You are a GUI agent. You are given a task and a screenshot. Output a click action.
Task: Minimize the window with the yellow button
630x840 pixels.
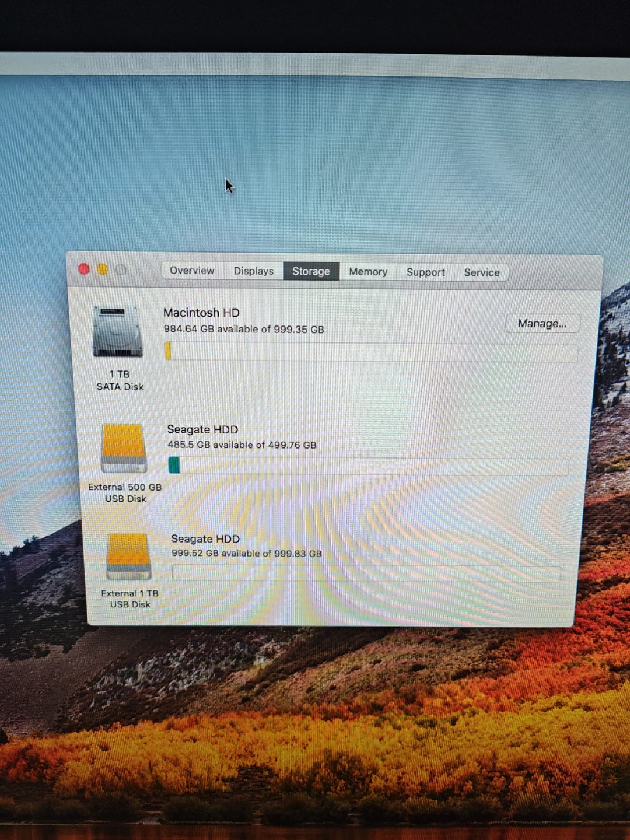pos(103,269)
